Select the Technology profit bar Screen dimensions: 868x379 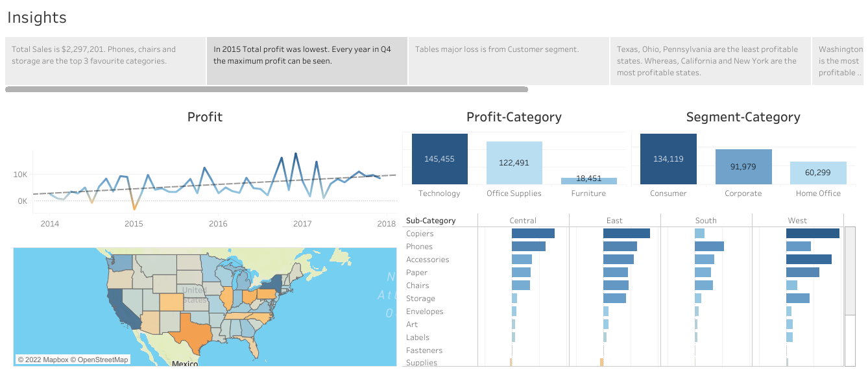point(439,158)
